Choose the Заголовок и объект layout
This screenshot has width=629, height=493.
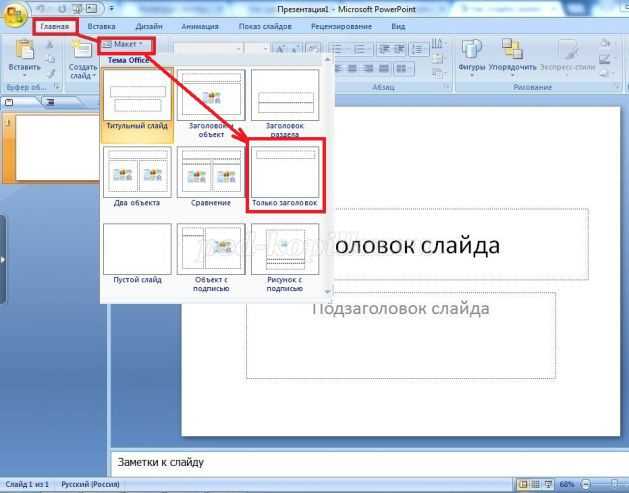pos(211,103)
